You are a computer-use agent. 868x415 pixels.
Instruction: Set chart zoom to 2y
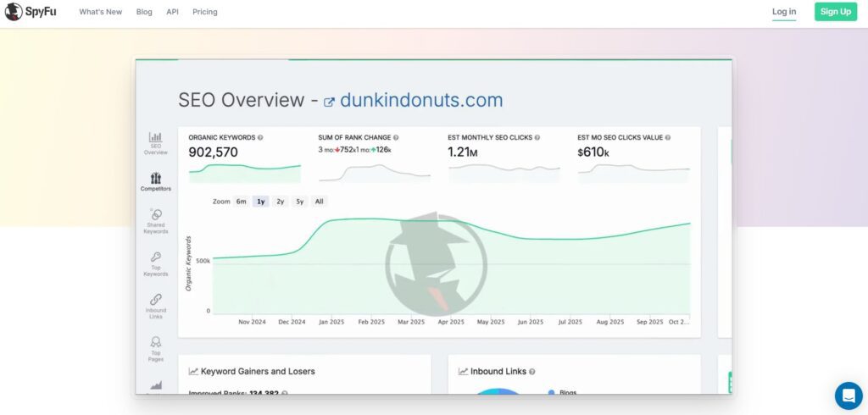click(280, 202)
